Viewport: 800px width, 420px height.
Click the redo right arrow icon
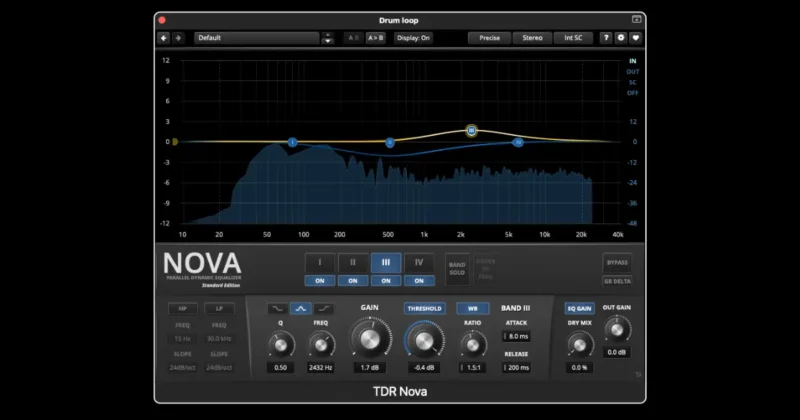178,38
